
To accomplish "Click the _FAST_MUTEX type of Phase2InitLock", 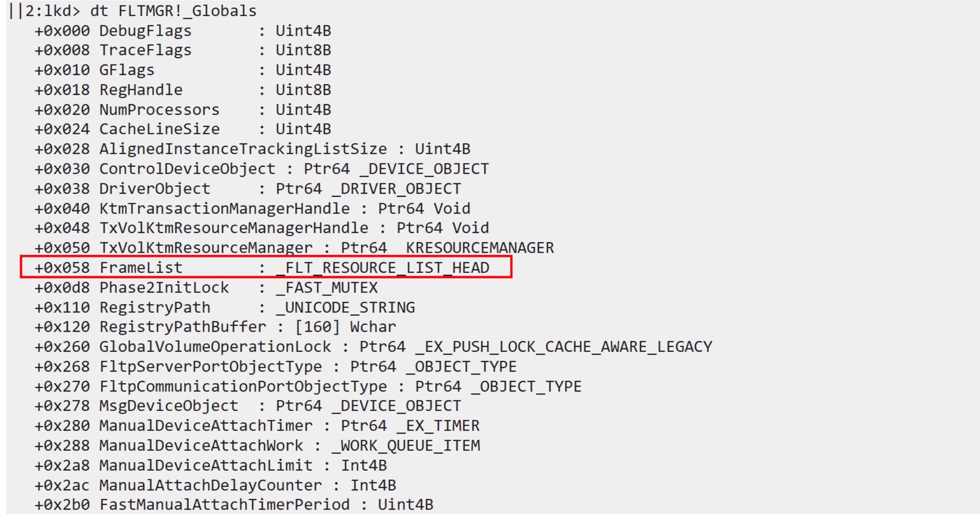I will tap(327, 288).
